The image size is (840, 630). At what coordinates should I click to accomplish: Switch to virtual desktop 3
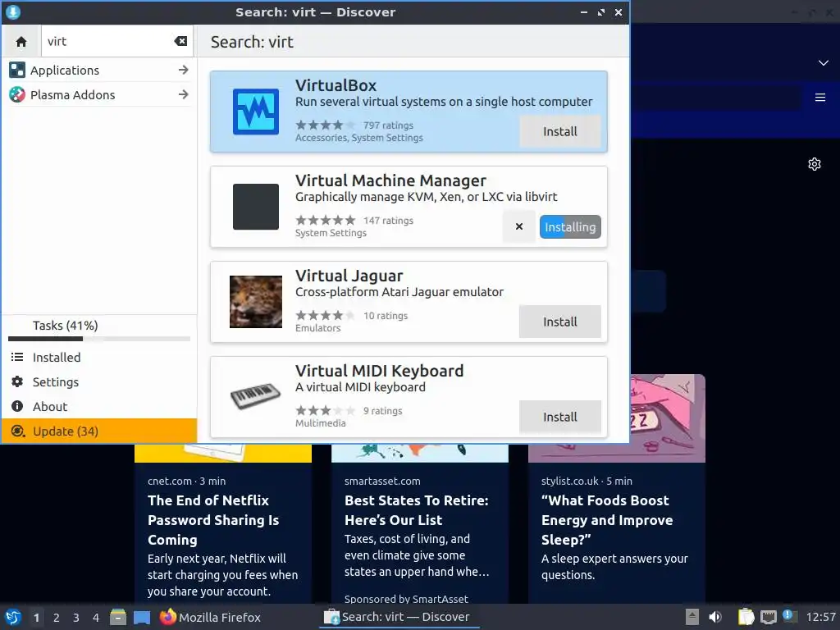click(76, 618)
